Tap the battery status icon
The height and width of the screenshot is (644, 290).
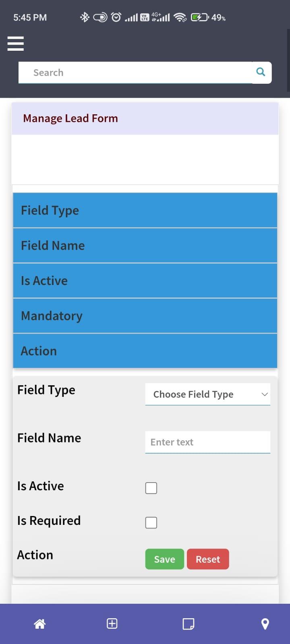click(200, 17)
